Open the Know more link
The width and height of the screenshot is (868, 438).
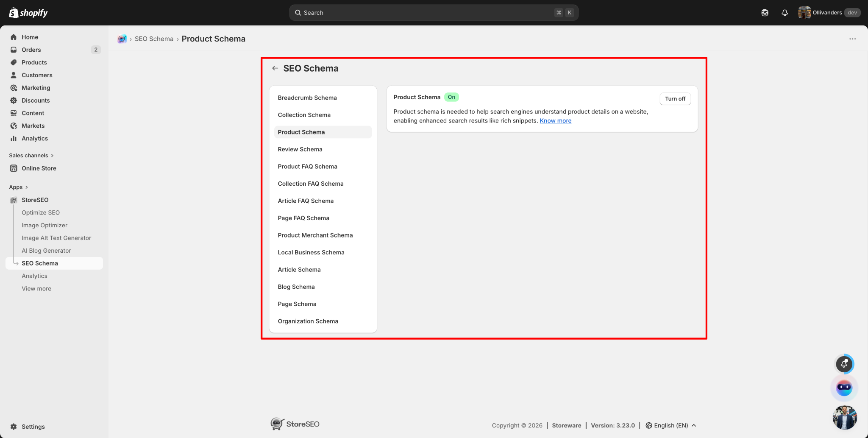coord(555,121)
